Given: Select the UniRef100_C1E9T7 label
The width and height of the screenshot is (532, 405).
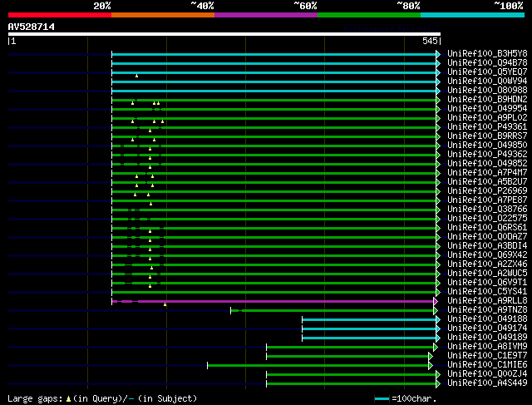Looking at the screenshot, I should (x=487, y=356).
